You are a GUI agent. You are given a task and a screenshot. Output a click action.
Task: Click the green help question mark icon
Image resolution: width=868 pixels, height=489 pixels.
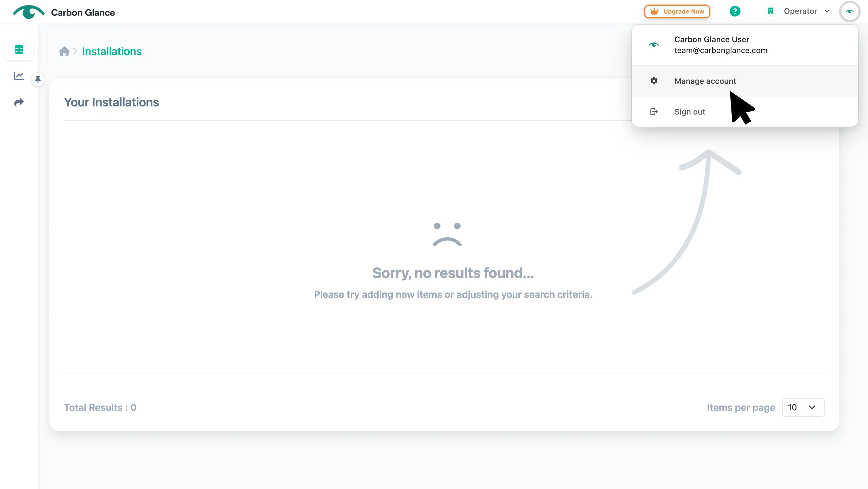735,11
